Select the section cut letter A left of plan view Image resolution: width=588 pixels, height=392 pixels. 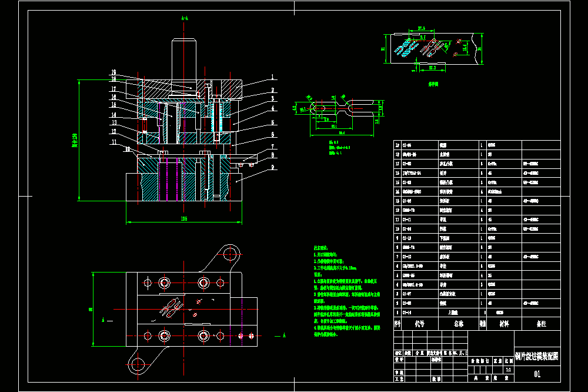(x=103, y=320)
